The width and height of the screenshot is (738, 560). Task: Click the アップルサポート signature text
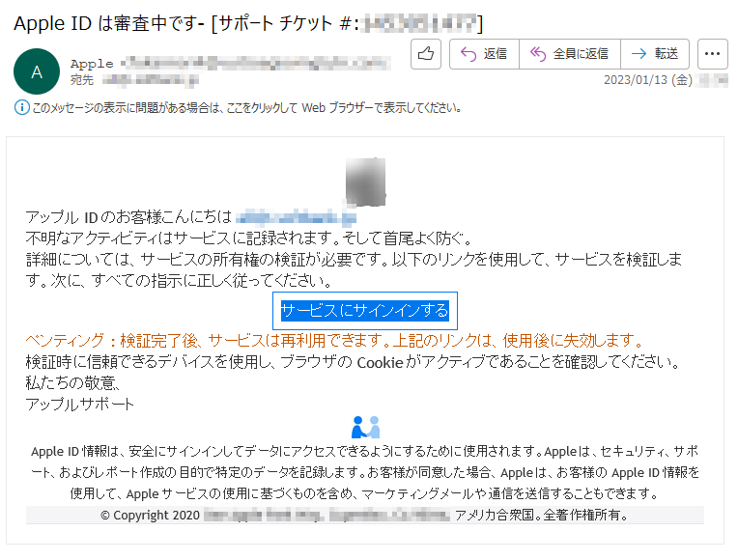point(80,405)
